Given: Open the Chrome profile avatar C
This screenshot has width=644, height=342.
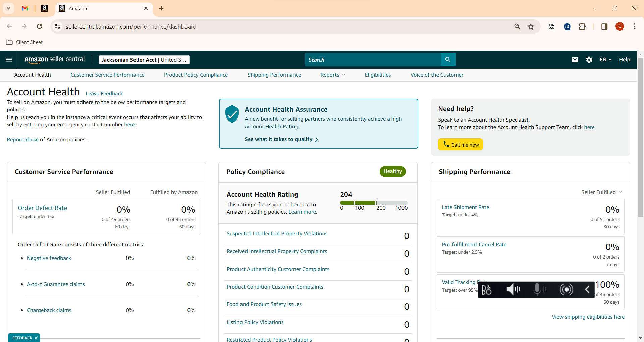Looking at the screenshot, I should [x=620, y=26].
